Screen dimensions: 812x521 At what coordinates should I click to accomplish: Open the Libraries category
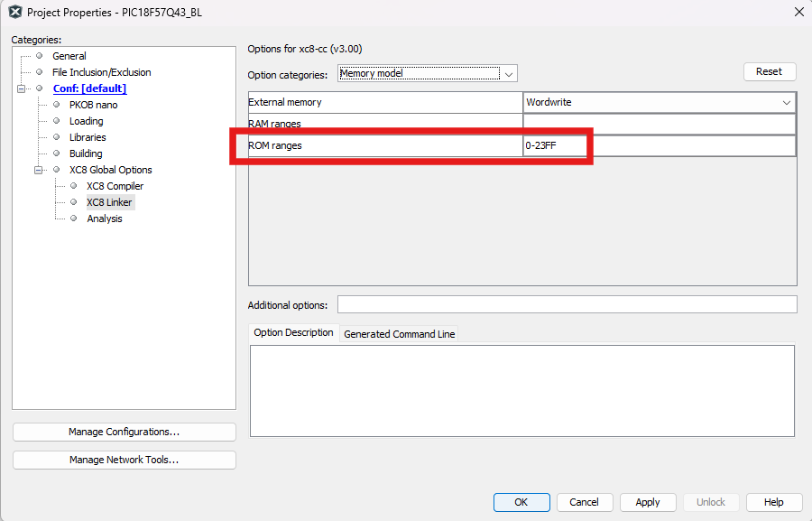(88, 137)
